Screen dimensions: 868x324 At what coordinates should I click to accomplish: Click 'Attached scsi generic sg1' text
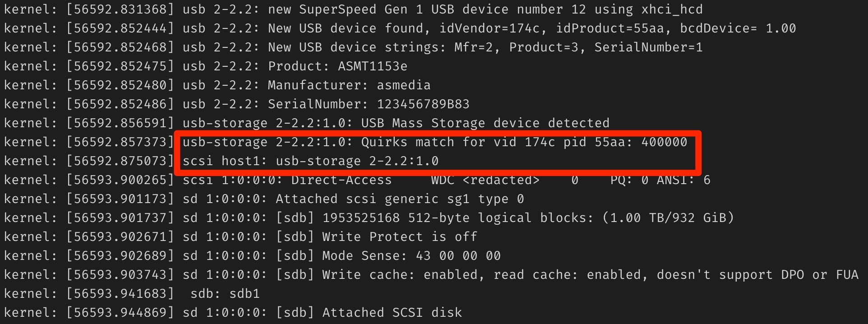(373, 199)
